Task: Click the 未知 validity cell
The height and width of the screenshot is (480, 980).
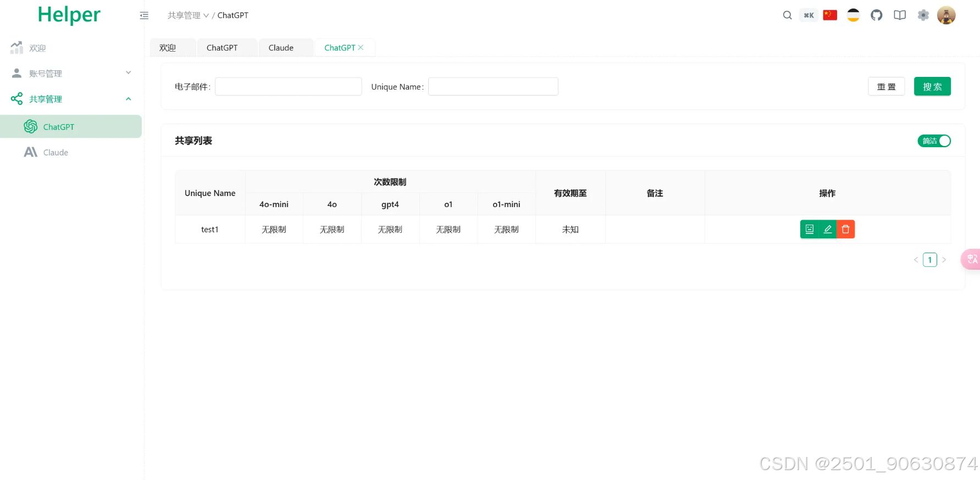Action: coord(570,229)
